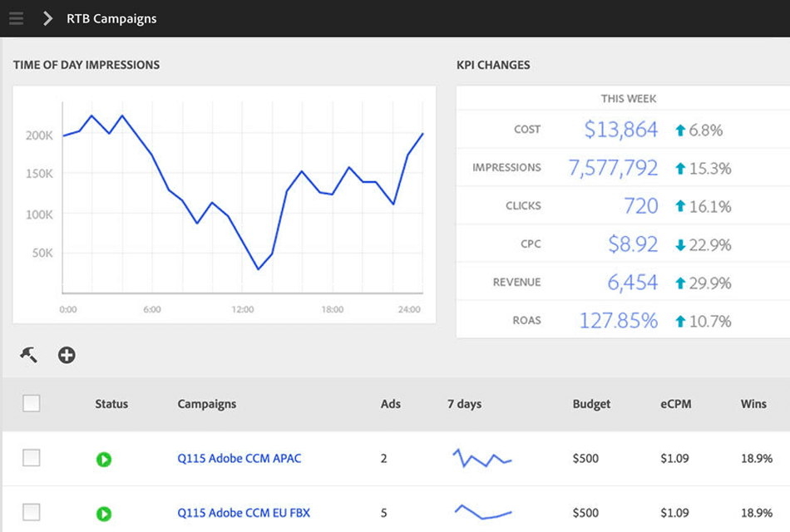The width and height of the screenshot is (790, 532).
Task: Open the hamburger menu
Action: click(16, 18)
